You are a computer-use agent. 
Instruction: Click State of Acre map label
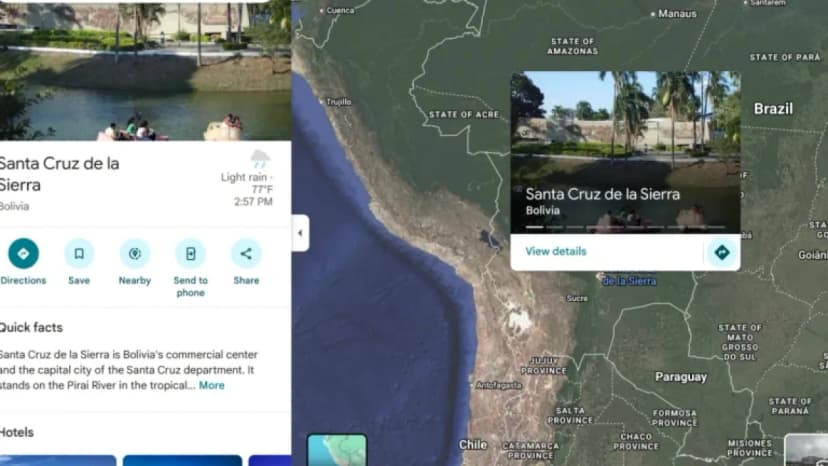pyautogui.click(x=464, y=115)
